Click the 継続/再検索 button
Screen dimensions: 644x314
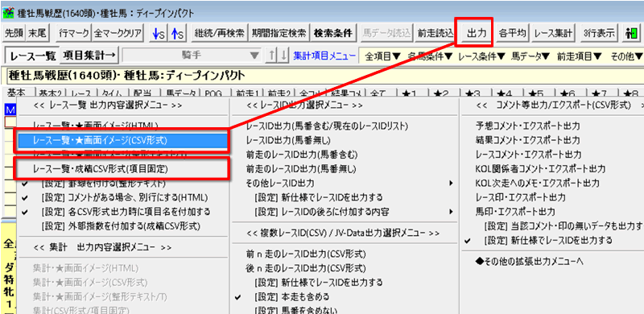[x=220, y=33]
